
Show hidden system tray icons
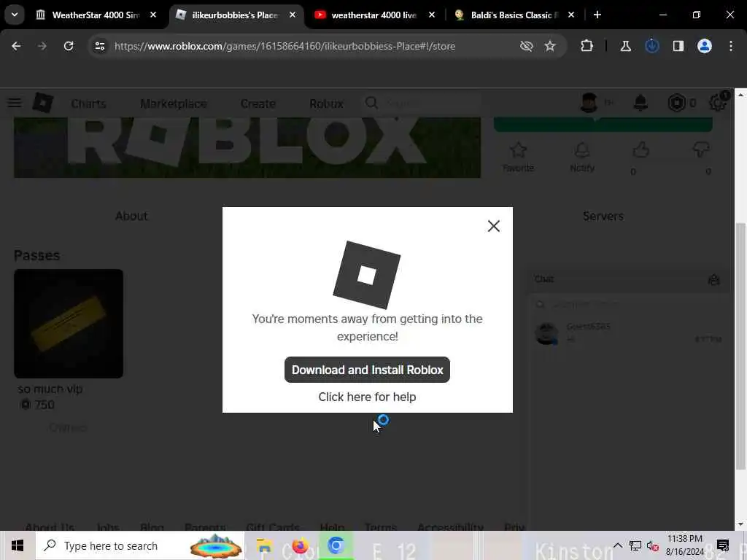(x=617, y=545)
